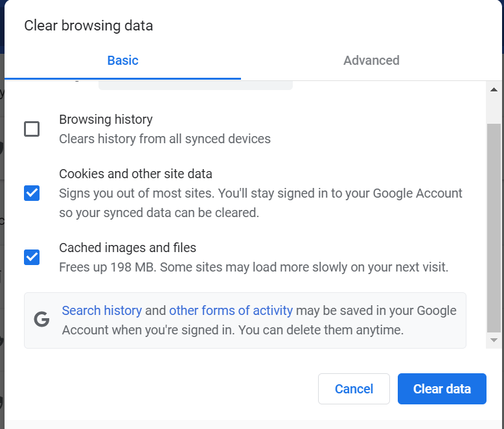Screen dimensions: 504x429
Task: Uncheck Cookies and other site data checkbox
Action: click(32, 193)
